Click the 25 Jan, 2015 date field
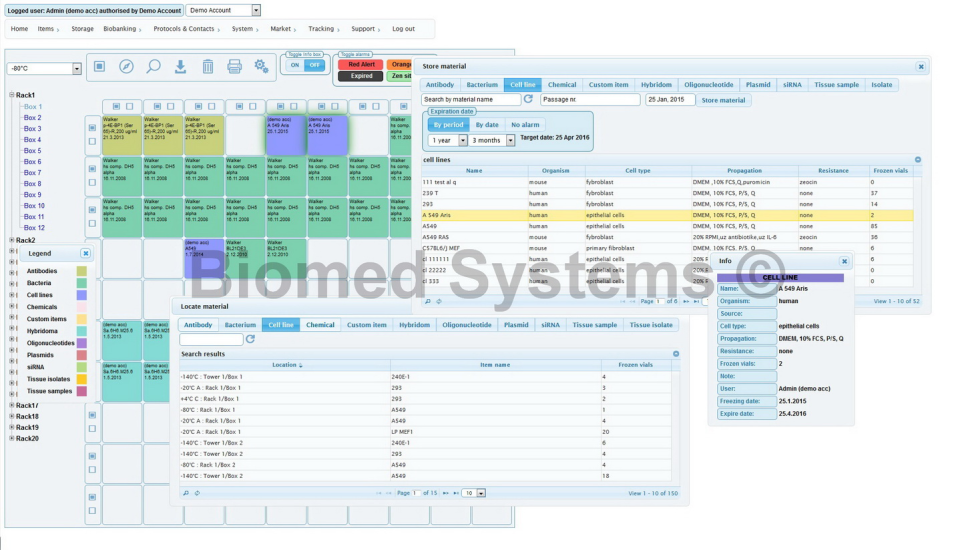Viewport: 960px width, 550px height. [670, 99]
